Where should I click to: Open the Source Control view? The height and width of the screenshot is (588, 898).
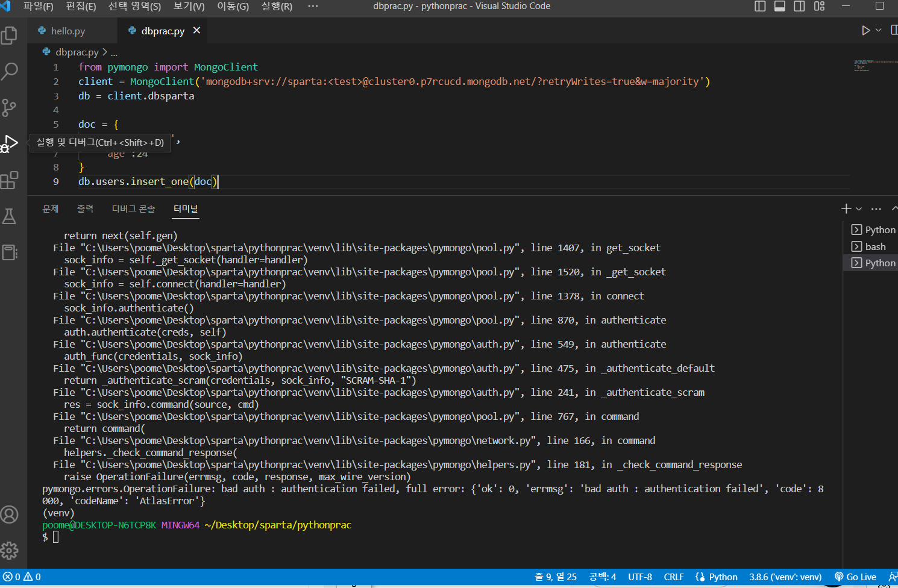click(9, 108)
